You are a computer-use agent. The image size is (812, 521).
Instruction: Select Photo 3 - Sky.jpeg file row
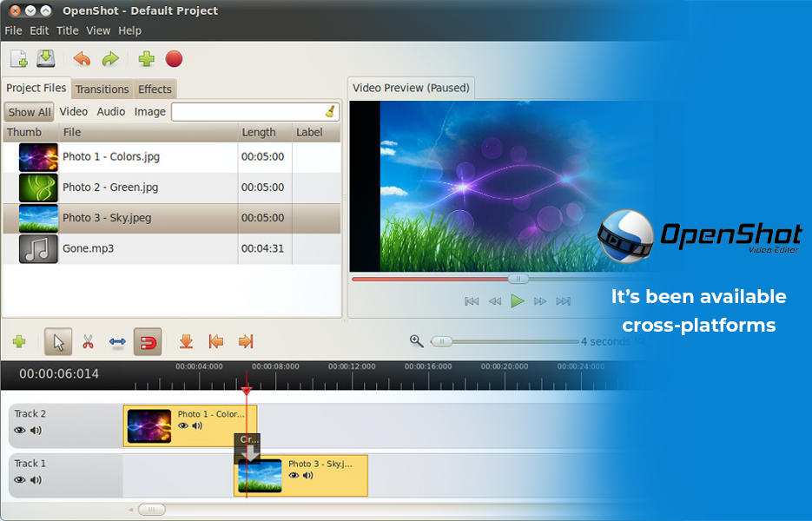click(172, 218)
